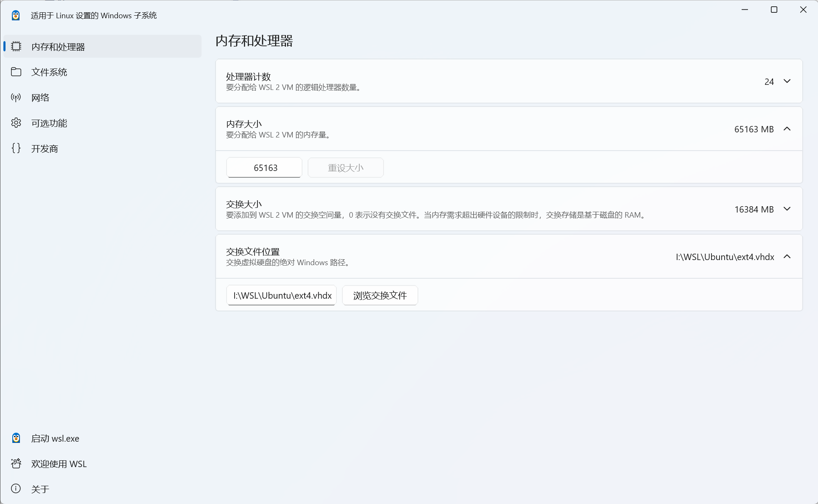Click the penguin icon beside 启动 wsl.exe
Image resolution: width=818 pixels, height=504 pixels.
click(16, 438)
